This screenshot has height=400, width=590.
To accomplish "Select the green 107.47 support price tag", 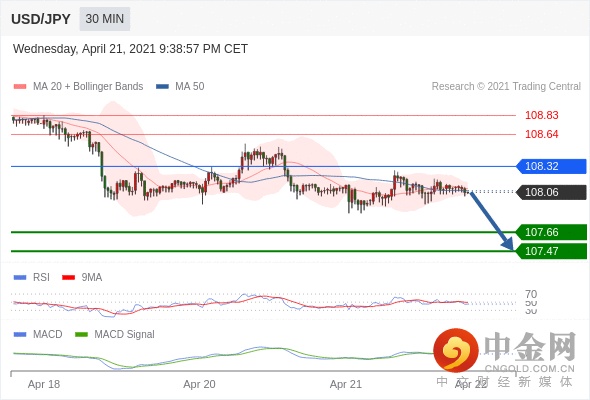I will [x=551, y=251].
